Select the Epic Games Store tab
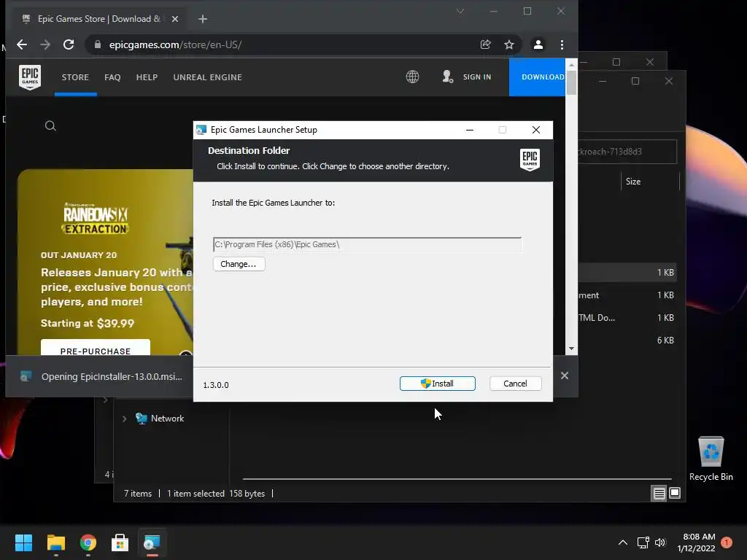 tap(98, 19)
